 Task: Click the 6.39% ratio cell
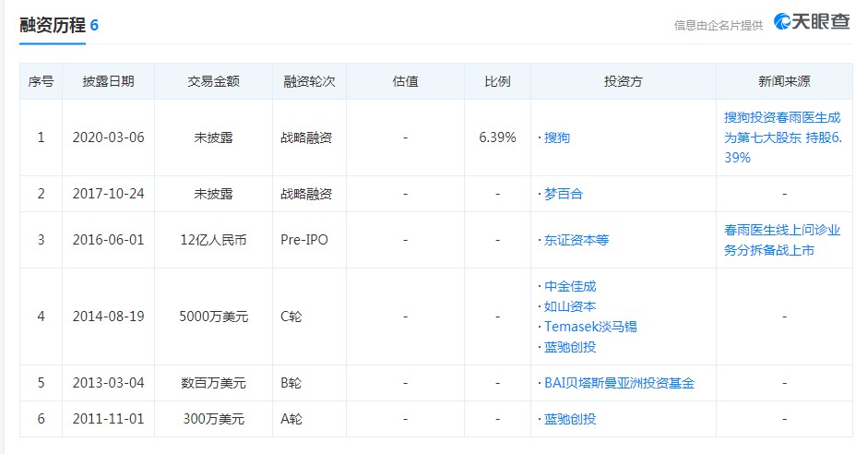point(497,137)
